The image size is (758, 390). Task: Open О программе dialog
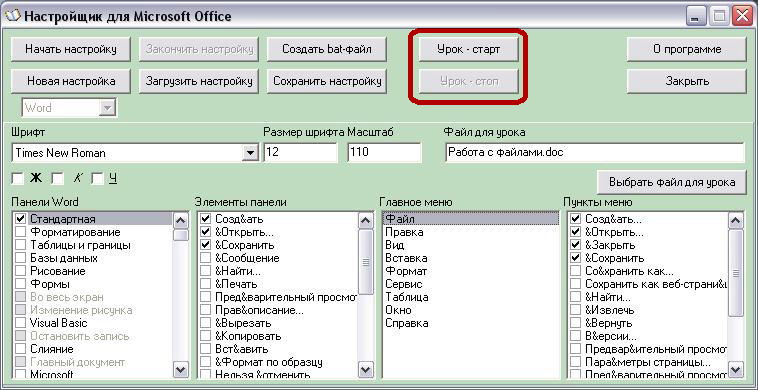687,49
